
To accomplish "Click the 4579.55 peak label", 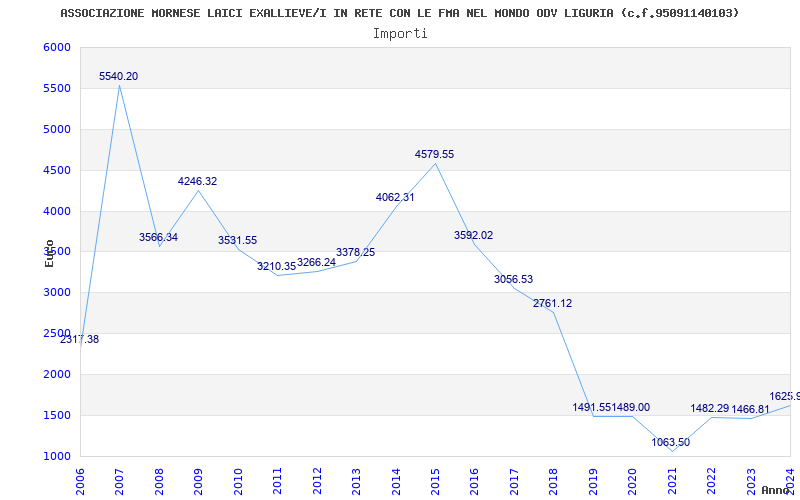I will 434,154.
